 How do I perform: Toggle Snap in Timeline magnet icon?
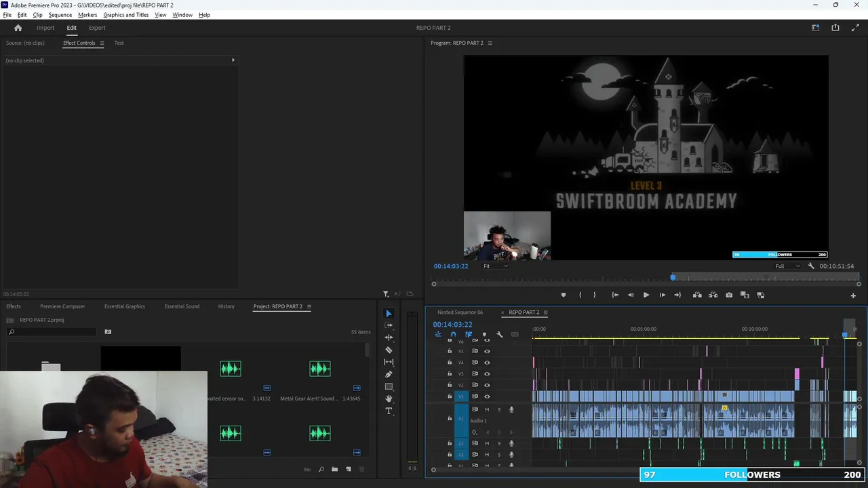point(453,334)
